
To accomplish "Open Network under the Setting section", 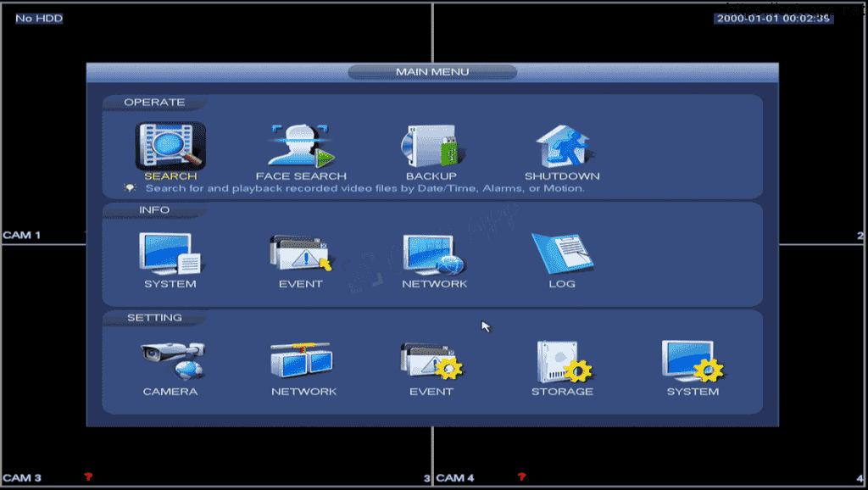I will coord(303,362).
